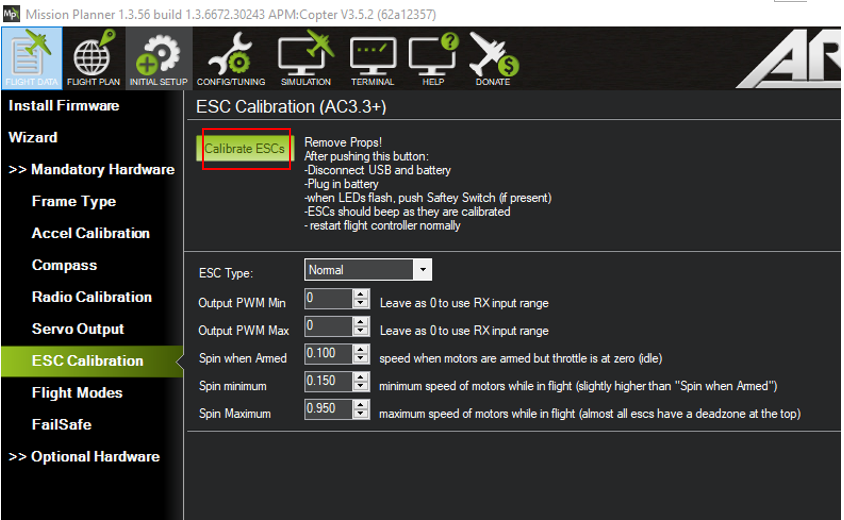Click the Spin Maximum field
This screenshot has width=844, height=520.
click(329, 409)
